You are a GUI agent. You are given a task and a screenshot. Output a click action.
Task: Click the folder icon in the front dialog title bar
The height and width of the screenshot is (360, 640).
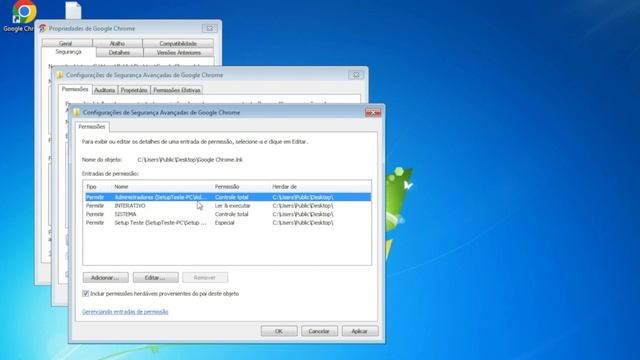pos(77,112)
